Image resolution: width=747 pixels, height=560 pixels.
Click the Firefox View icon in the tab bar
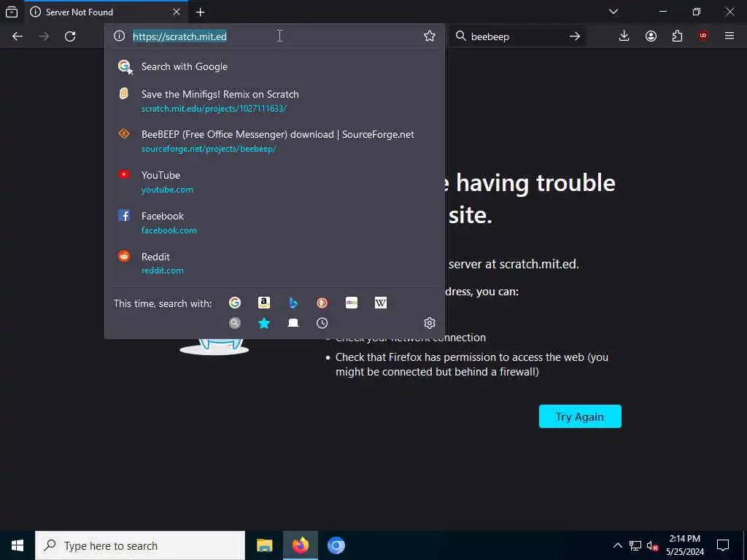tap(12, 12)
